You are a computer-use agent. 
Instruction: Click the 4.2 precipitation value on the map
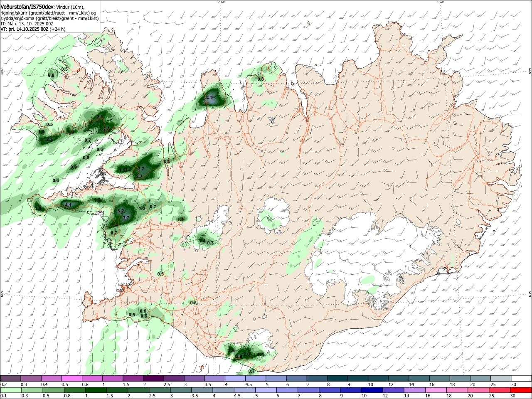coord(209,98)
